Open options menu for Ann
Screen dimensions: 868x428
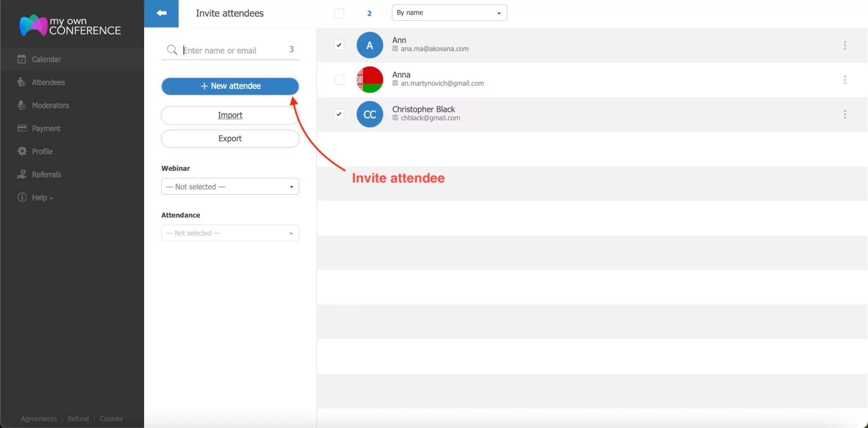click(845, 45)
